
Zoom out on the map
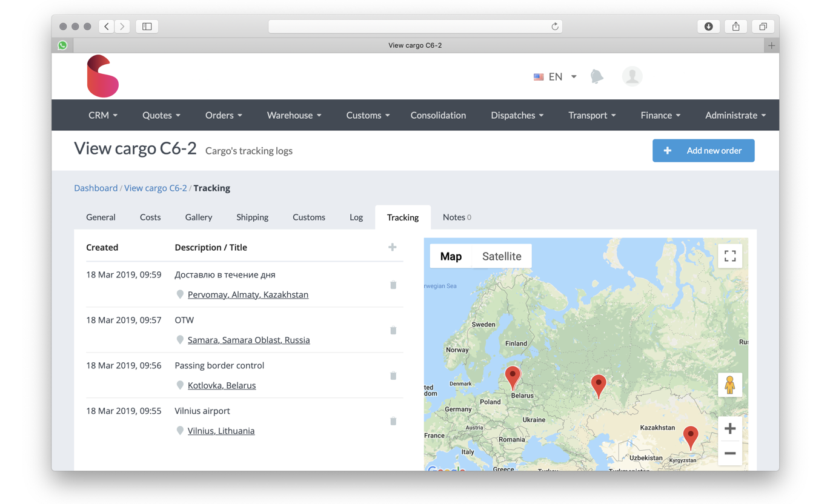(730, 453)
